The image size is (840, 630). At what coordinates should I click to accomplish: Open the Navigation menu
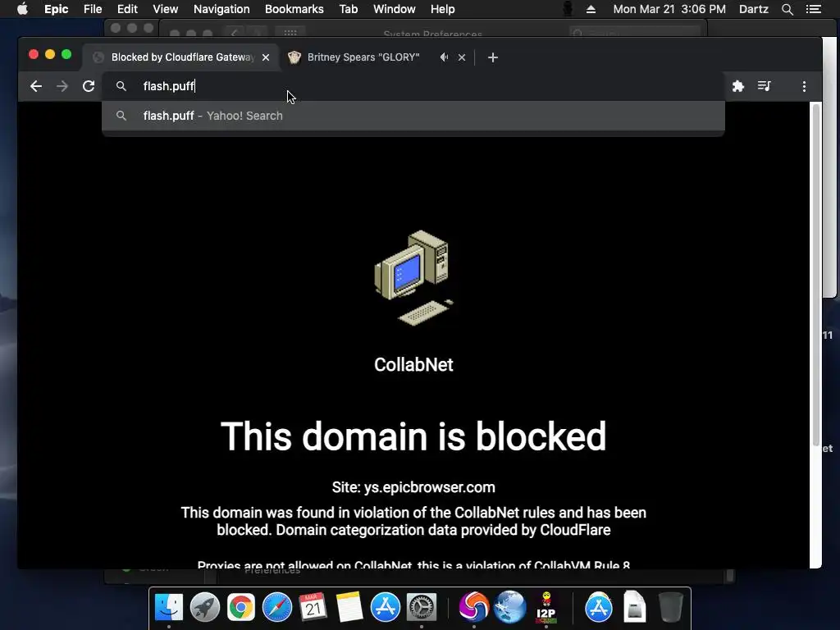click(221, 9)
